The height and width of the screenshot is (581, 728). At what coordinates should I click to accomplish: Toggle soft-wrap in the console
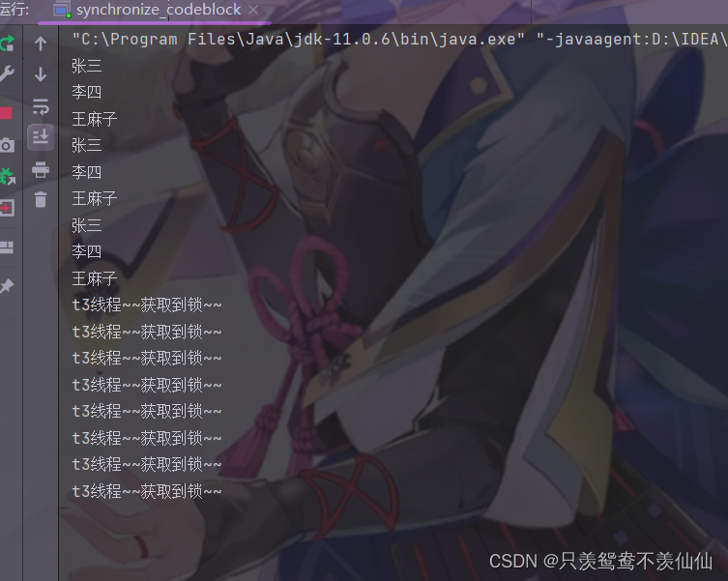[41, 106]
